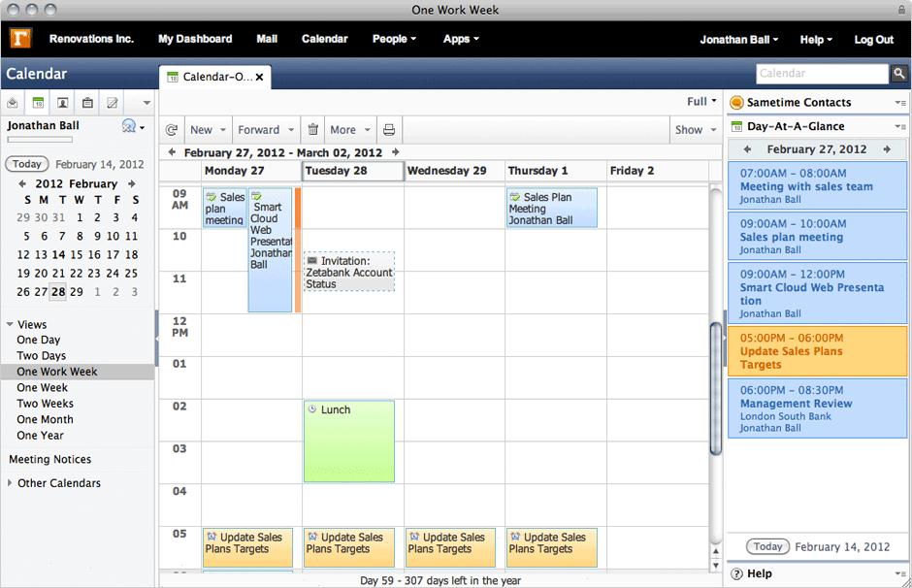Click the New button

click(201, 130)
